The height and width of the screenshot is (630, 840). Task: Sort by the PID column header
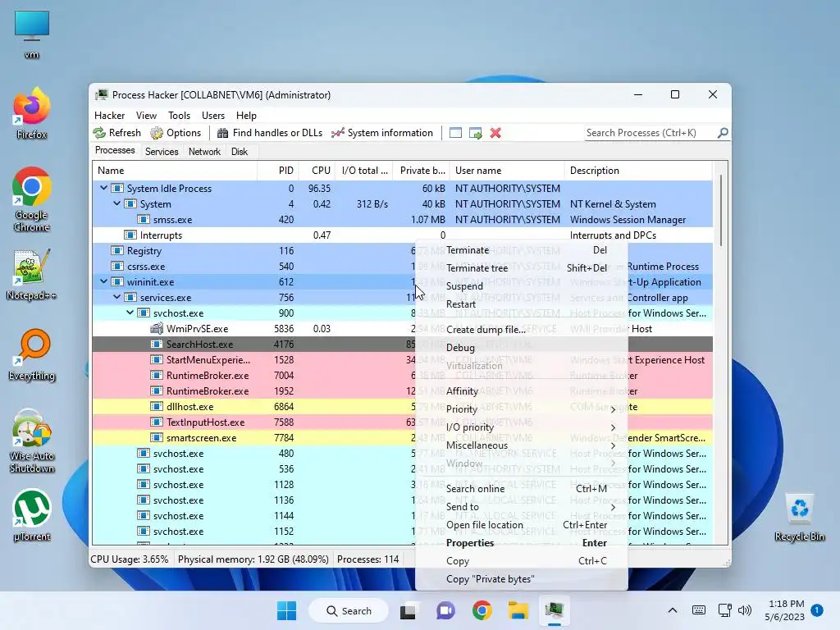pyautogui.click(x=278, y=171)
